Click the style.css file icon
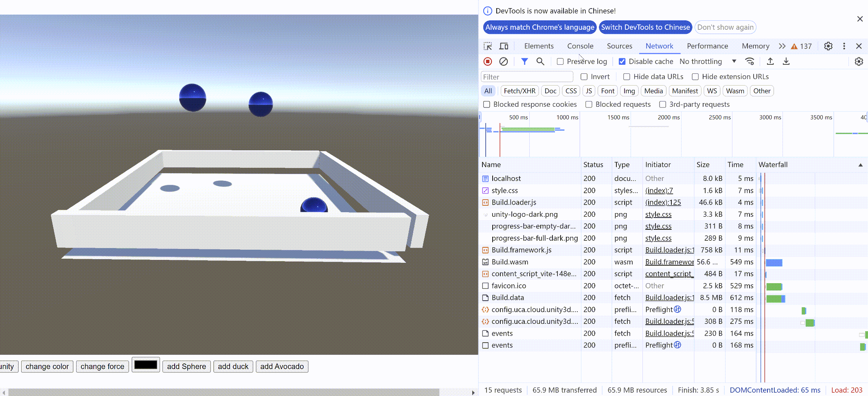 tap(485, 190)
